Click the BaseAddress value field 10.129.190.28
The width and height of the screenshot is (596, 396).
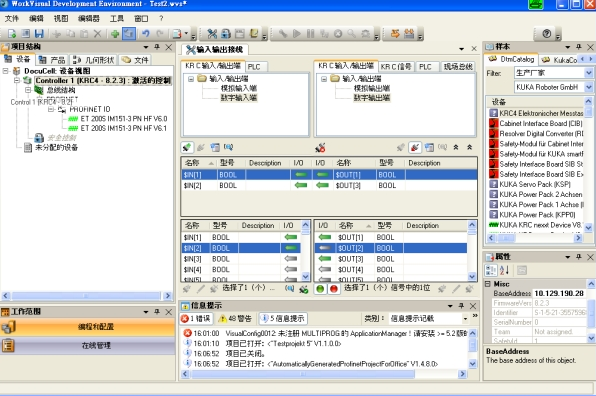[560, 293]
